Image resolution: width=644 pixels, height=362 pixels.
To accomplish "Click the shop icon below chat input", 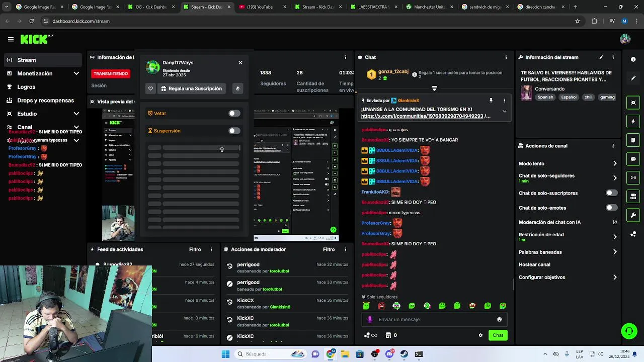I will click(388, 335).
